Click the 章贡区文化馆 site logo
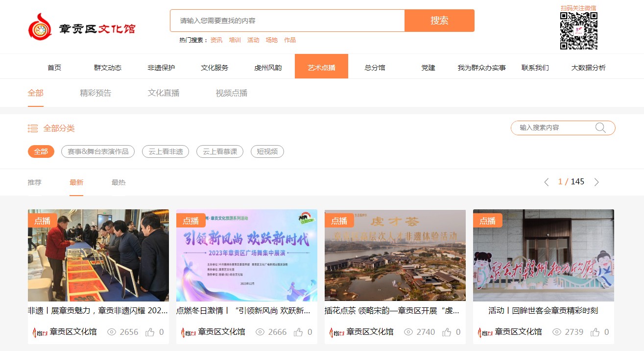This screenshot has height=351, width=644. pyautogui.click(x=81, y=27)
